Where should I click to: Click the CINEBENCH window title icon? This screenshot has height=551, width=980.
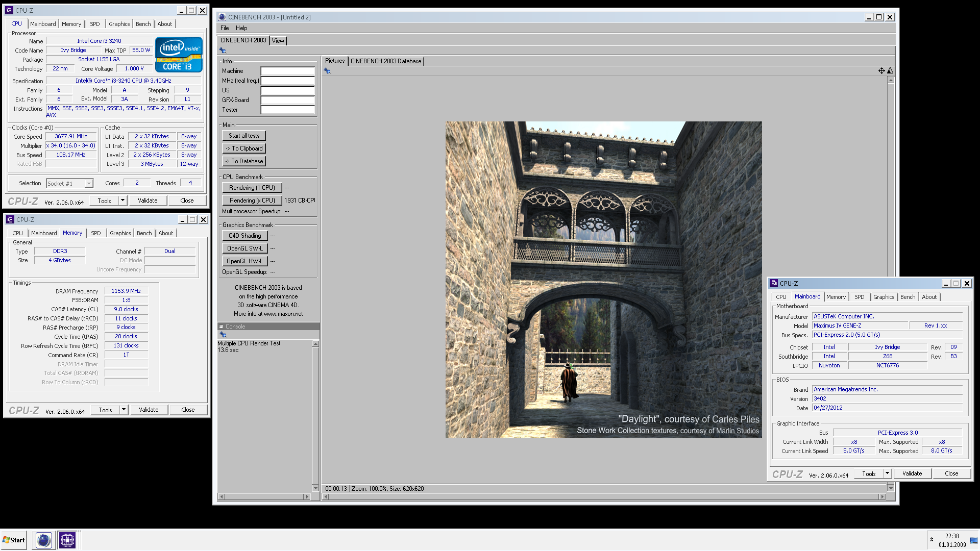coord(222,17)
